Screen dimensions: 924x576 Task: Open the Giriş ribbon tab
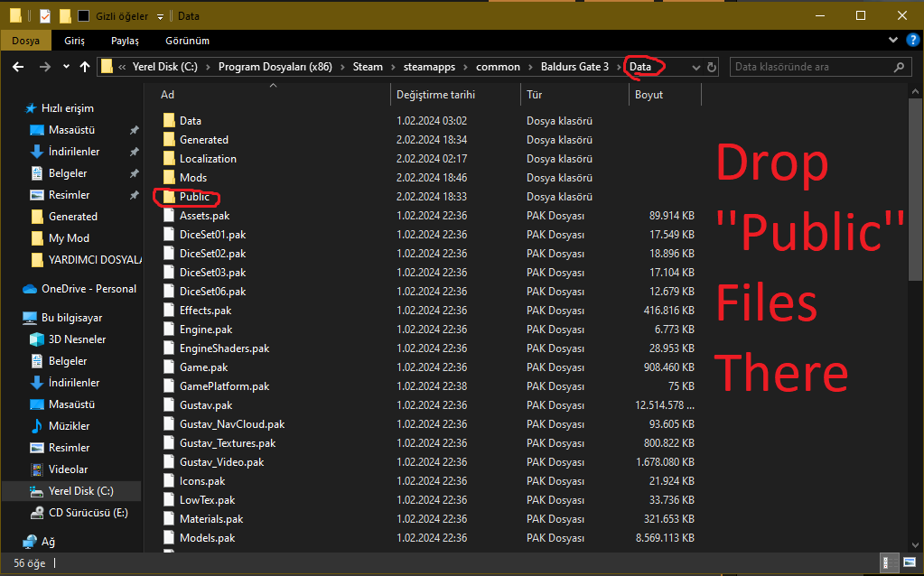point(74,41)
